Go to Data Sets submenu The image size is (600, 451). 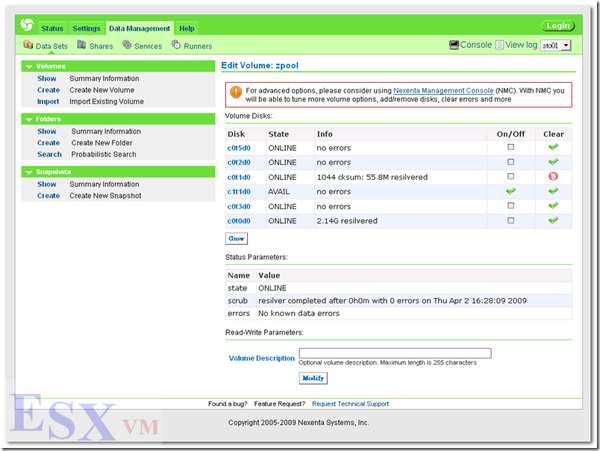pos(52,46)
